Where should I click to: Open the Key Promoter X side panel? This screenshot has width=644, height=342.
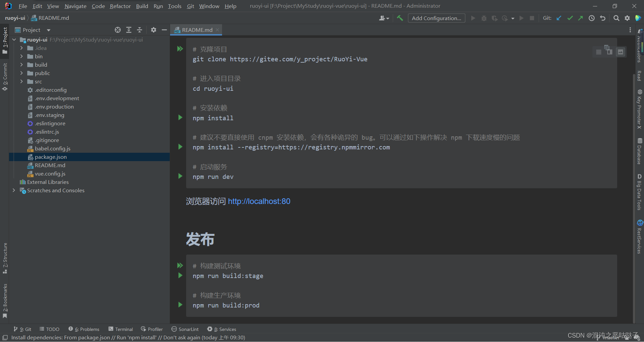click(640, 109)
